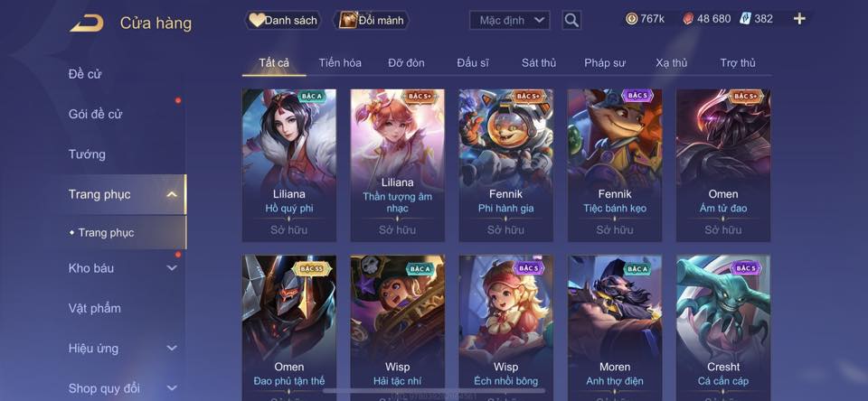
Task: Expand the Shop quy đổi section
Action: coord(172,387)
